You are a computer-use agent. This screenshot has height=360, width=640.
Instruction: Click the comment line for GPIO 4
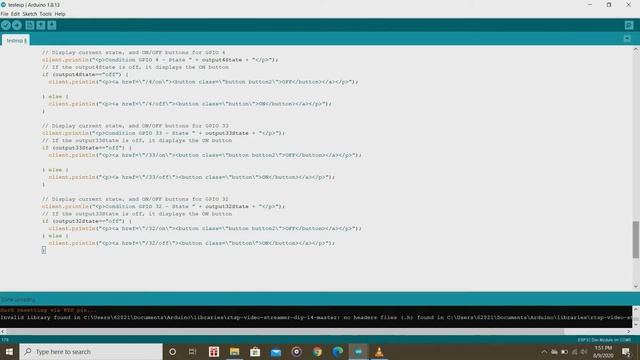pos(133,53)
